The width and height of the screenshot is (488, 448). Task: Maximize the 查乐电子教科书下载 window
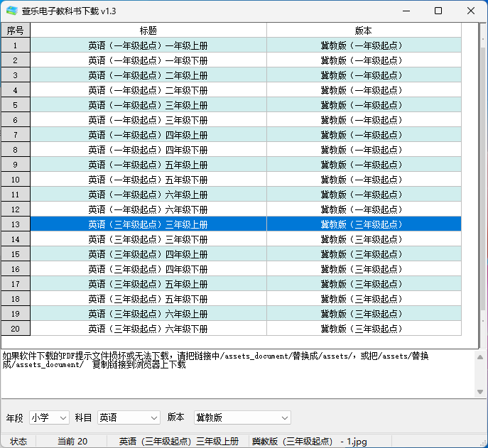coord(438,11)
